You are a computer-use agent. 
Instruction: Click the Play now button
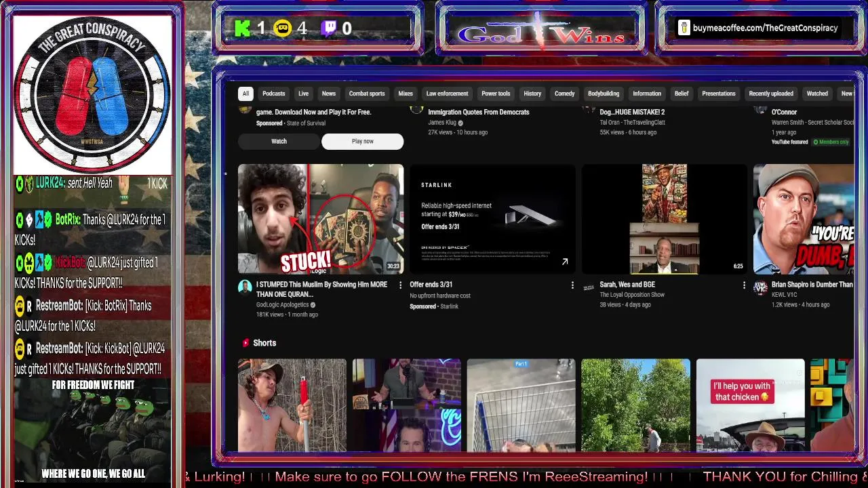coord(362,141)
